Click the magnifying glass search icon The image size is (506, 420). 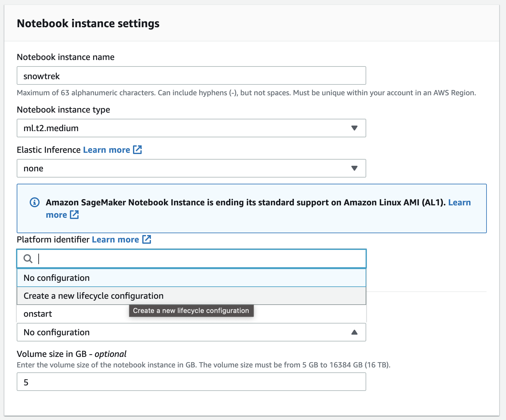tap(28, 259)
